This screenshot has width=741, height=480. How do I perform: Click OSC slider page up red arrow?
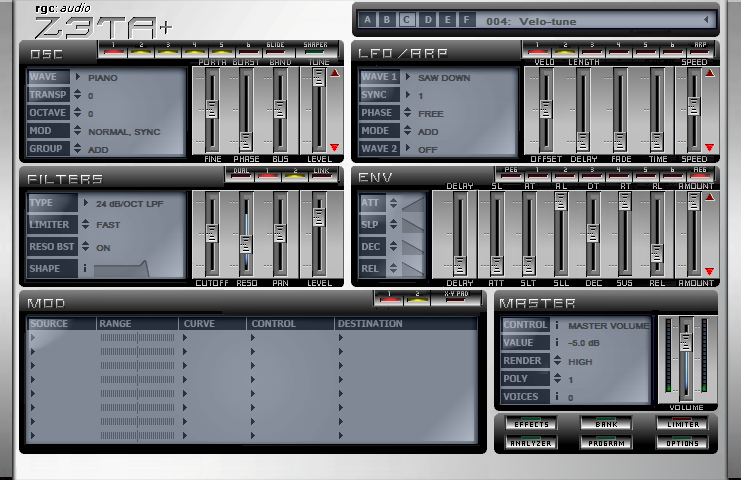[x=335, y=73]
